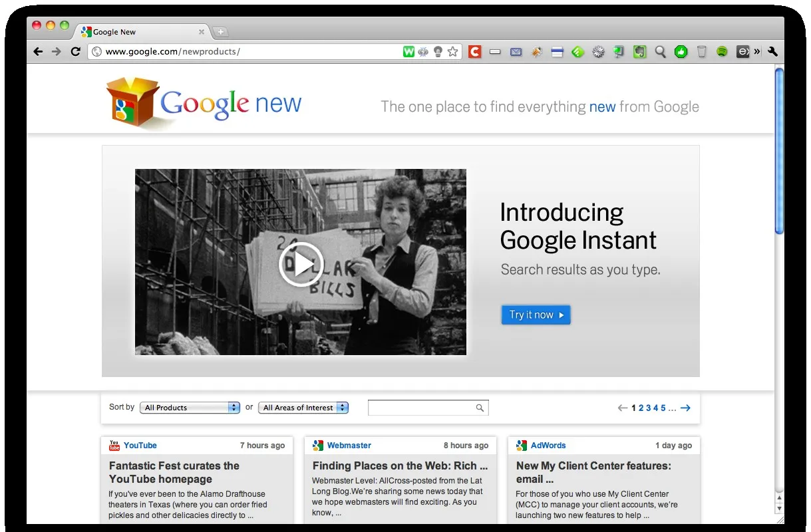Close the Google New tab

[x=202, y=32]
